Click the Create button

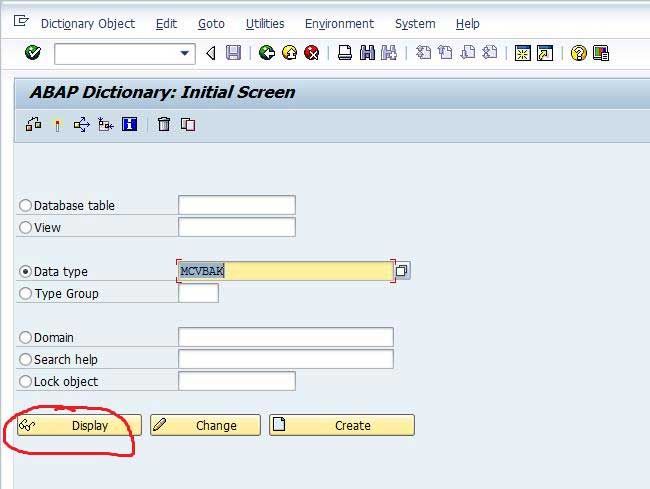[x=342, y=425]
